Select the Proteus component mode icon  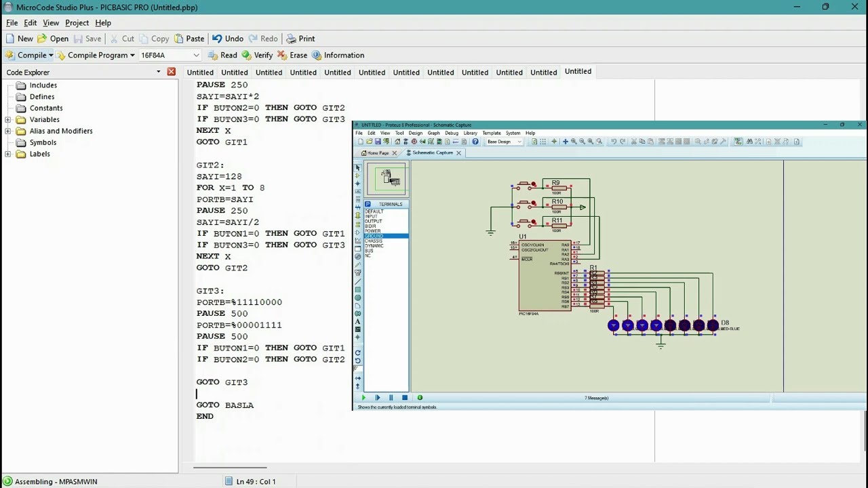click(x=358, y=176)
